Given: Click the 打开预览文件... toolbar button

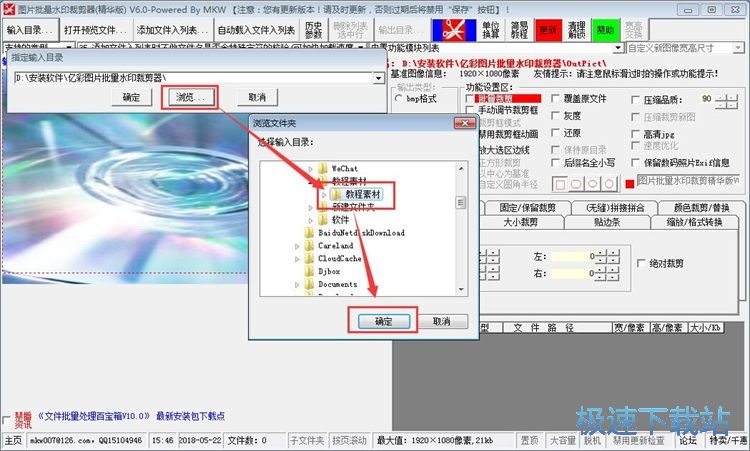Looking at the screenshot, I should 96,30.
